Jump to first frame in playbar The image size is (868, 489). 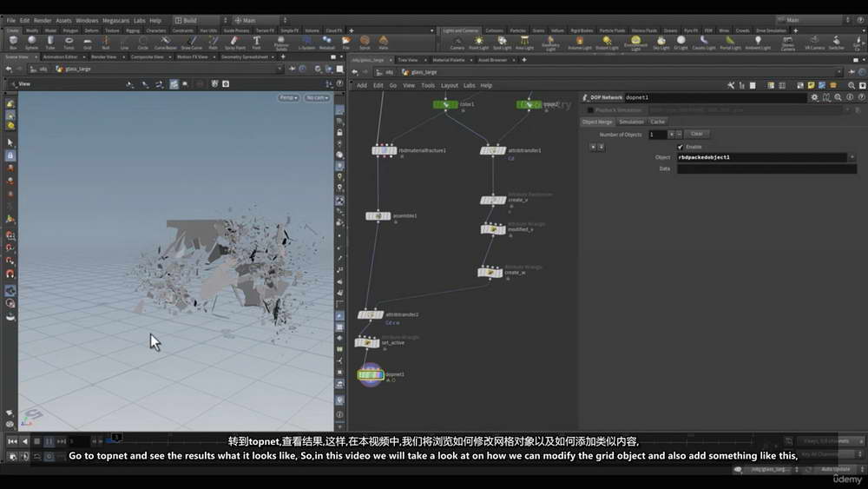click(12, 441)
